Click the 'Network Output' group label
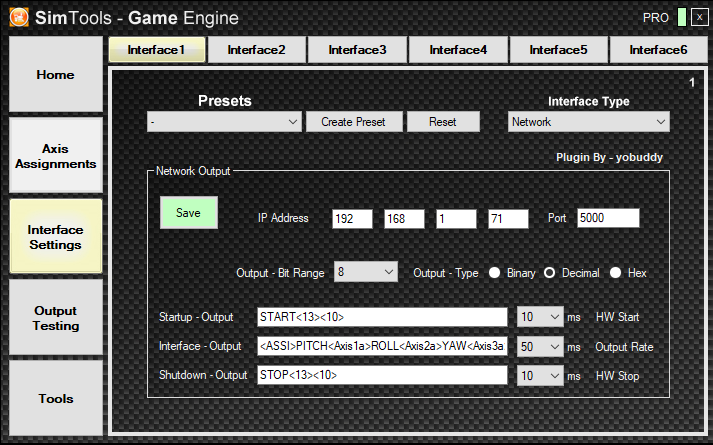713x445 pixels. click(193, 171)
